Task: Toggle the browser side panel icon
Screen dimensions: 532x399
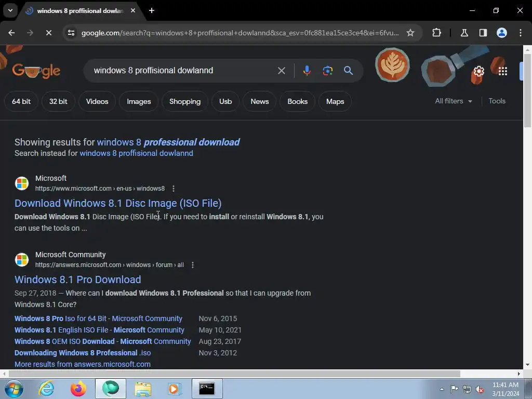Action: [x=483, y=33]
